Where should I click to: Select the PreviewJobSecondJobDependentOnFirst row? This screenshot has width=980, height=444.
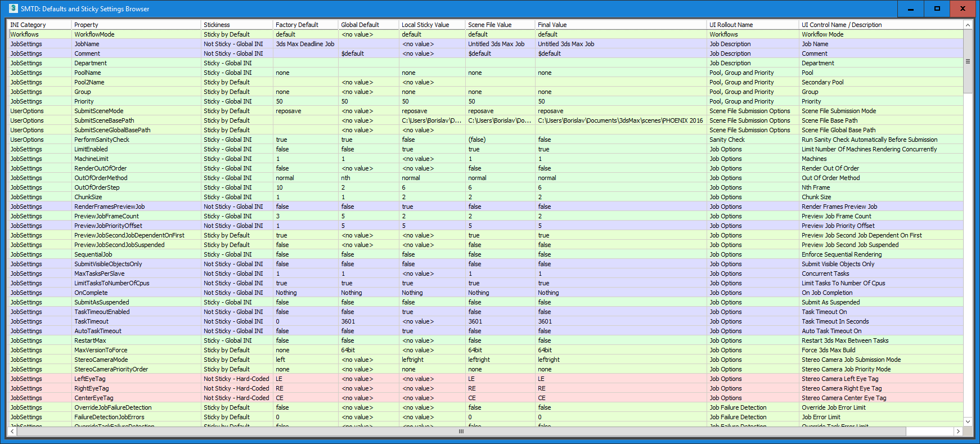tap(129, 235)
